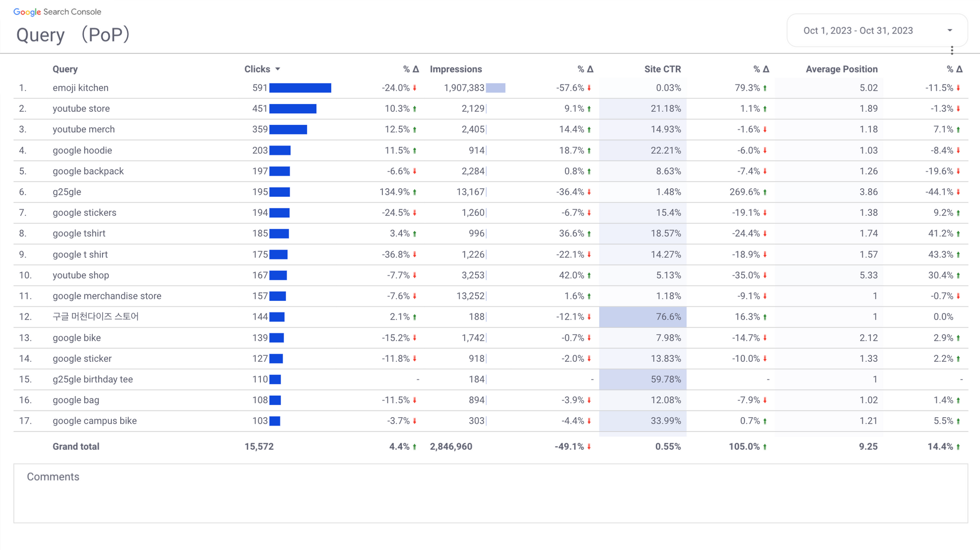Click the red down arrow beside -24.0% clicks change
Screen dimensions: 980x550
(415, 88)
